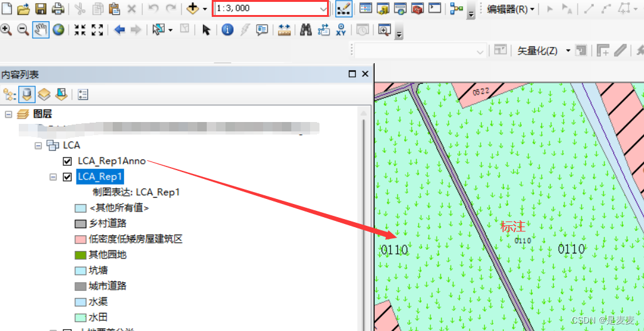644x331 pixels.
Task: Click the <其他所有值> symbol swatch
Action: point(80,208)
